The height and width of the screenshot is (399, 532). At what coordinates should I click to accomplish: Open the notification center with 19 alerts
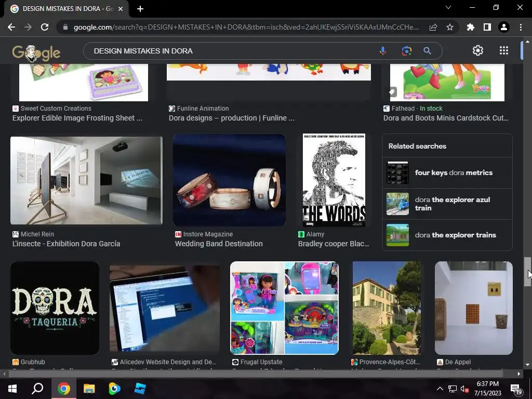(516, 390)
